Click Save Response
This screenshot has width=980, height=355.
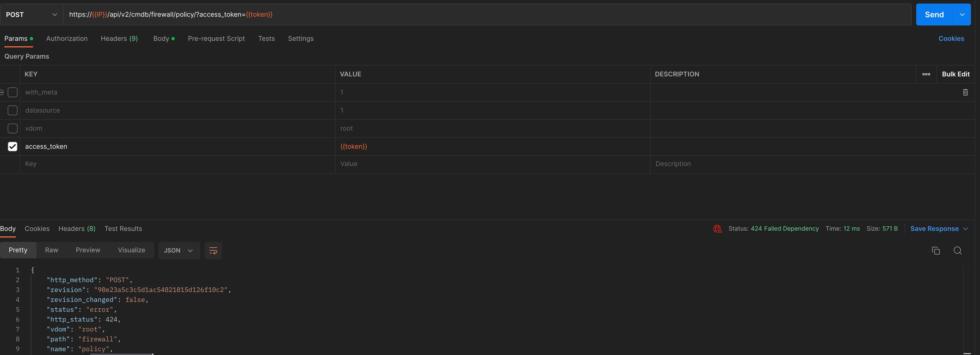tap(934, 229)
